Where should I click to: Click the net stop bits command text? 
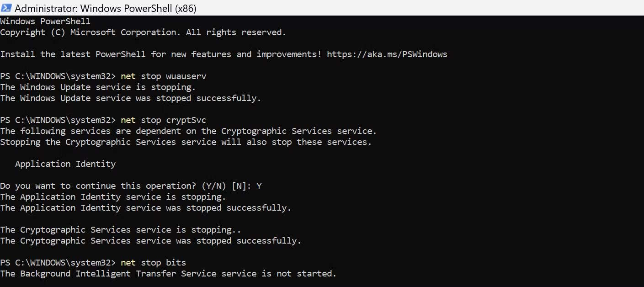(153, 262)
